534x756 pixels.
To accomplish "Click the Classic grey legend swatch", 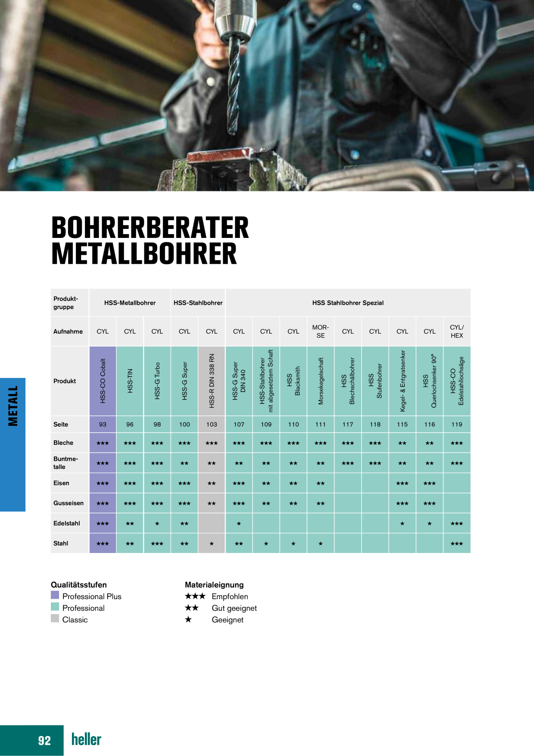I will tap(55, 619).
